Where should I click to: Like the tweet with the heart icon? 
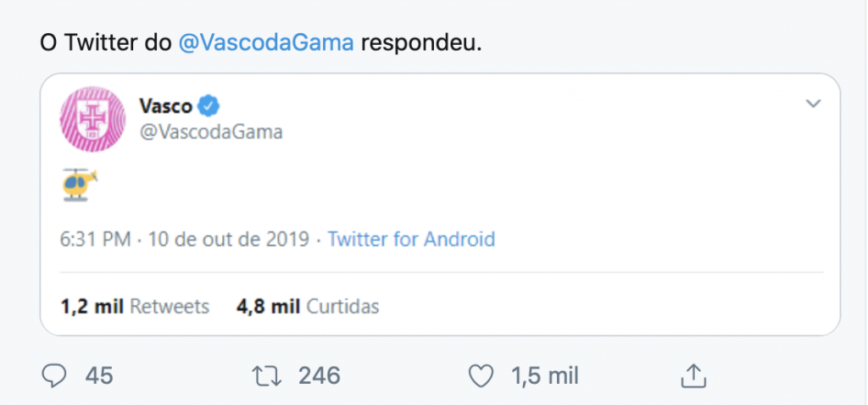[481, 377]
